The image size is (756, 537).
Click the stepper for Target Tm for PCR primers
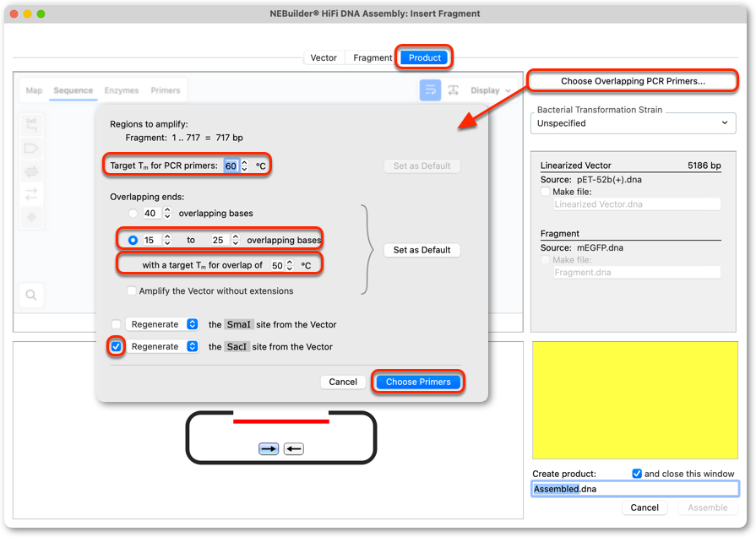245,165
